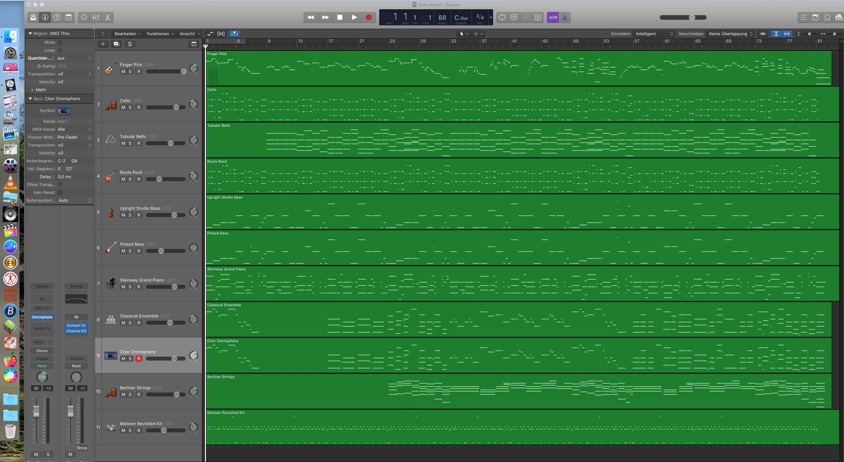Click the tempo 88 field

[442, 17]
